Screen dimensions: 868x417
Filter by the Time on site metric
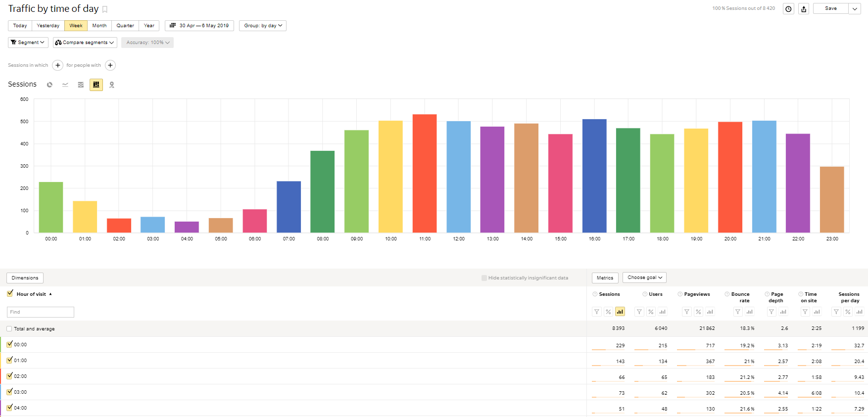pyautogui.click(x=805, y=312)
